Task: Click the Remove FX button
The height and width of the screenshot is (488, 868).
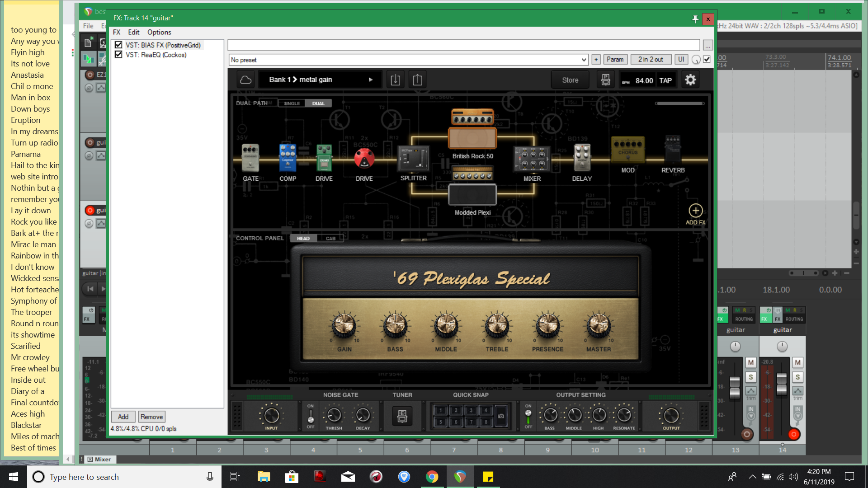Action: 151,417
